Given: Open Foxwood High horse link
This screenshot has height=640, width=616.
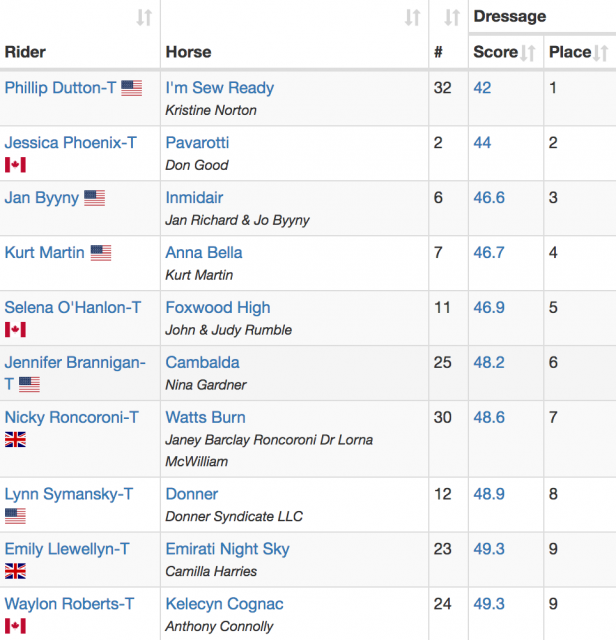Looking at the screenshot, I should coord(218,308).
